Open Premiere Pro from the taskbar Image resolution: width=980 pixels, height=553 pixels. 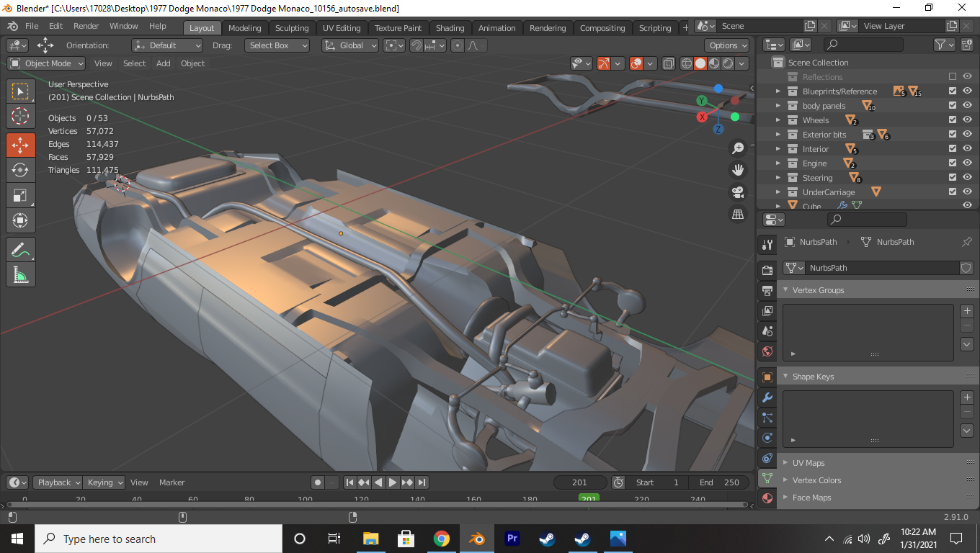pos(512,539)
